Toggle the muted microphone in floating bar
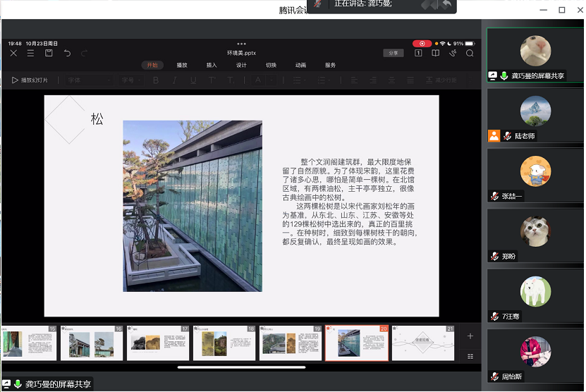The image size is (586, 392). pos(318,4)
